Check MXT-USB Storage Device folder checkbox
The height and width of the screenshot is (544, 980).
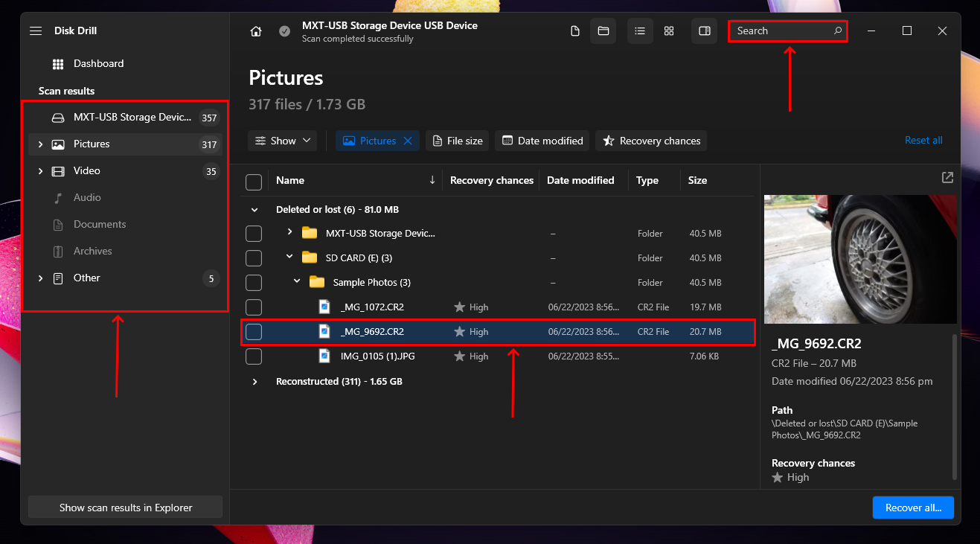click(254, 234)
